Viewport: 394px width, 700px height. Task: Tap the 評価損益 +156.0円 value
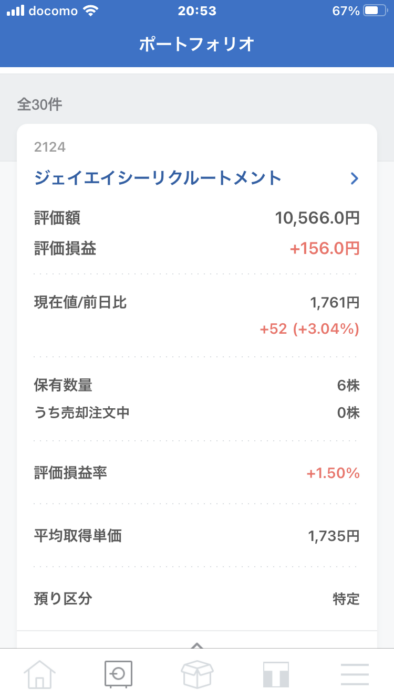tap(324, 249)
